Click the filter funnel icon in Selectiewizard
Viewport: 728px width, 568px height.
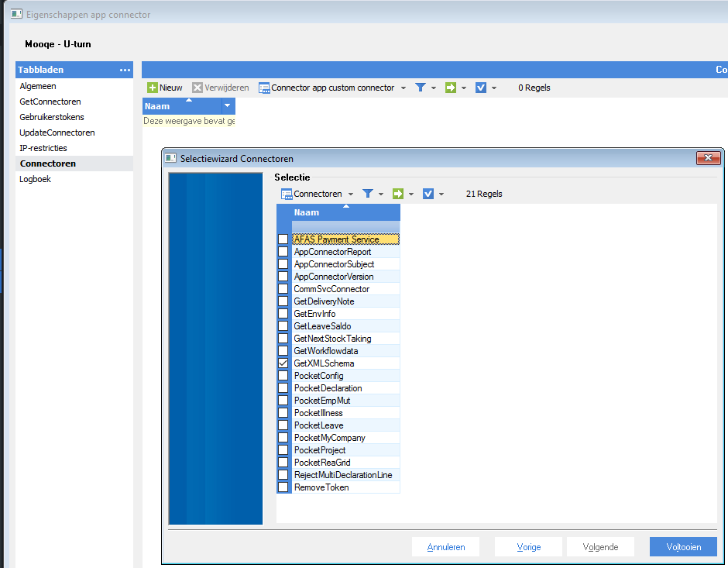368,194
